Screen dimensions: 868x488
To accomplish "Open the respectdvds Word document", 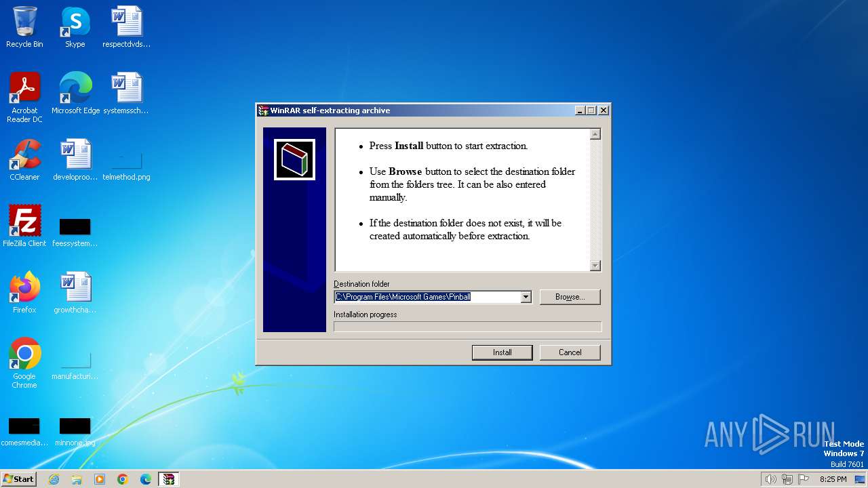I will pyautogui.click(x=126, y=27).
